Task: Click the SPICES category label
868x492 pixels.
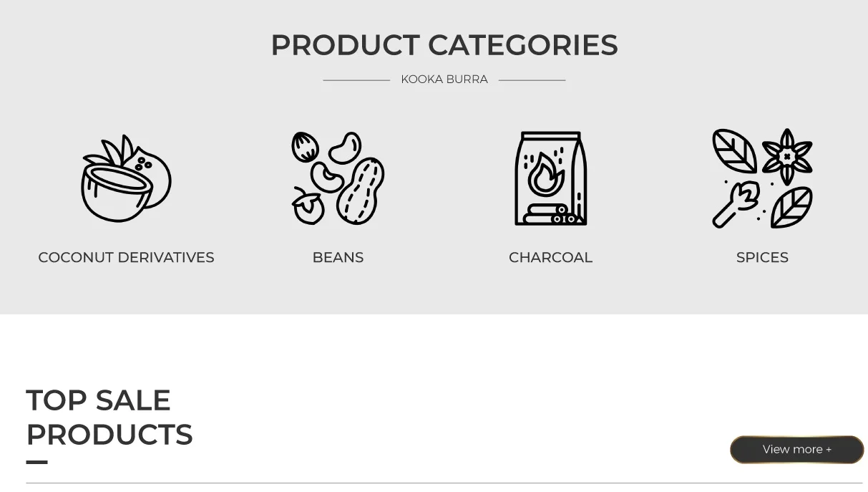Action: point(762,257)
